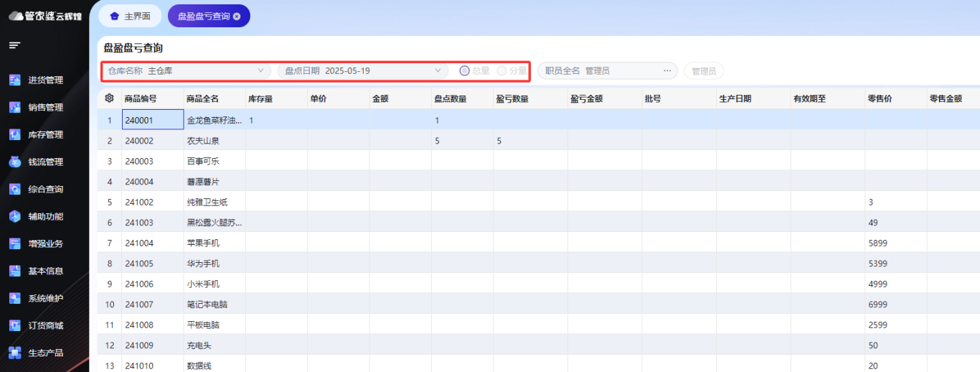Close the 盘盈盘亏查询 tab
This screenshot has height=372, width=980.
click(x=237, y=16)
